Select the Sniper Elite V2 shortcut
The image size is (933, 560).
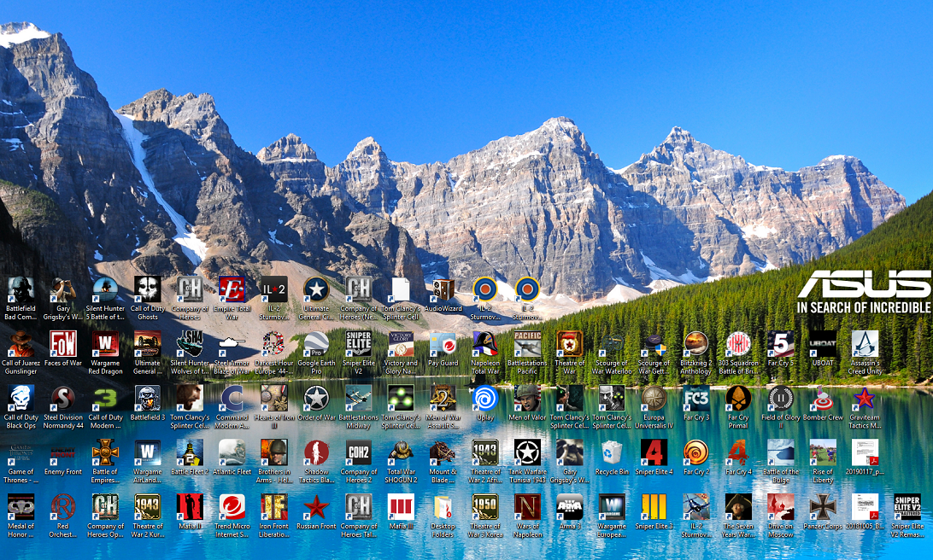point(358,344)
